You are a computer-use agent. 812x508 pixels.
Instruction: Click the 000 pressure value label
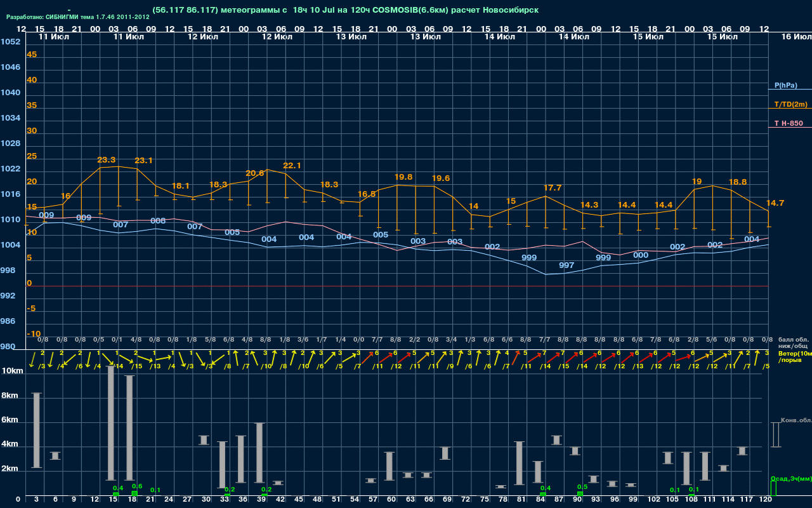tap(641, 255)
